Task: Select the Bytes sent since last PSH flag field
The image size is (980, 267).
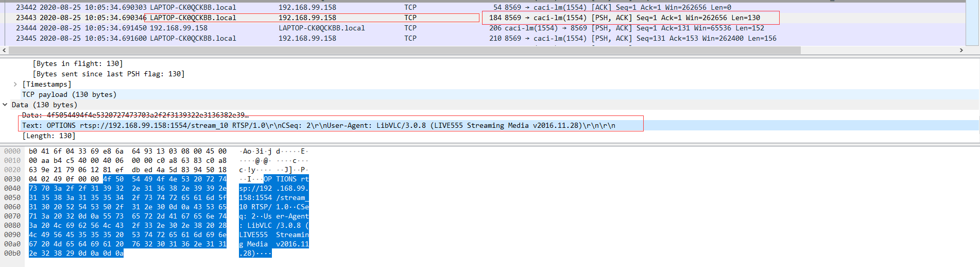Action: (108, 74)
